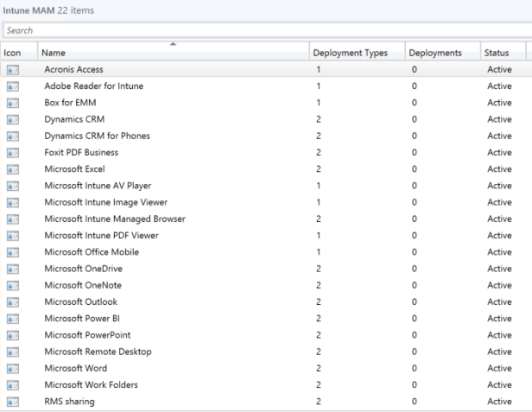This screenshot has height=412, width=532.
Task: Select Microsoft Intune AV Player name
Action: tap(98, 186)
